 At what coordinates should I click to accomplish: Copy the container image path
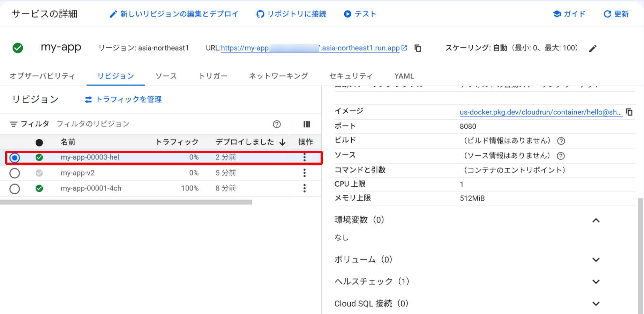pos(629,112)
